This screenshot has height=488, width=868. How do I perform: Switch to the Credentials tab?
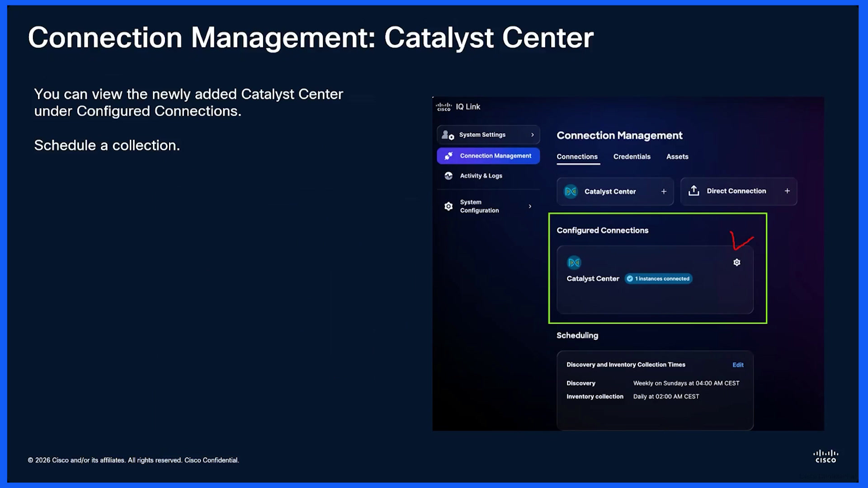632,157
